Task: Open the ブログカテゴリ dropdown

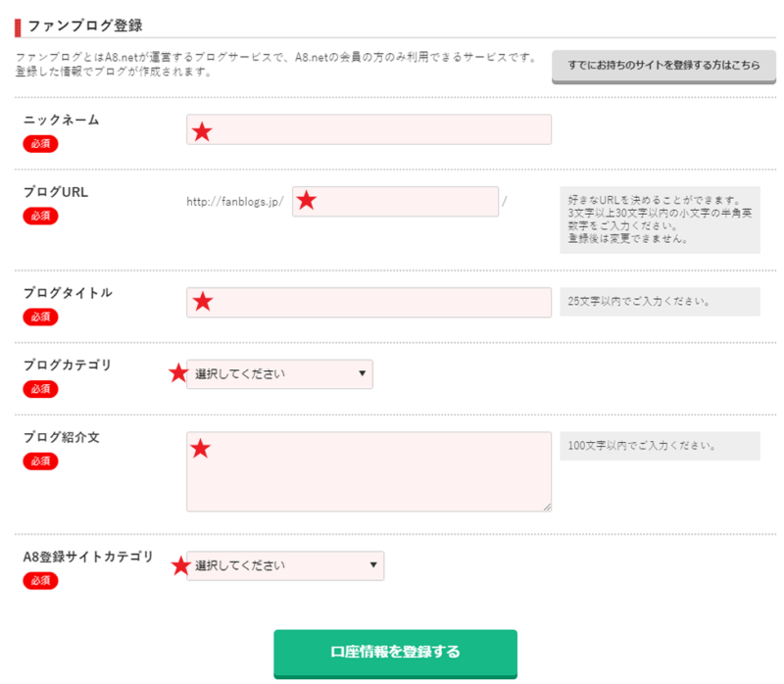Action: coord(279,373)
